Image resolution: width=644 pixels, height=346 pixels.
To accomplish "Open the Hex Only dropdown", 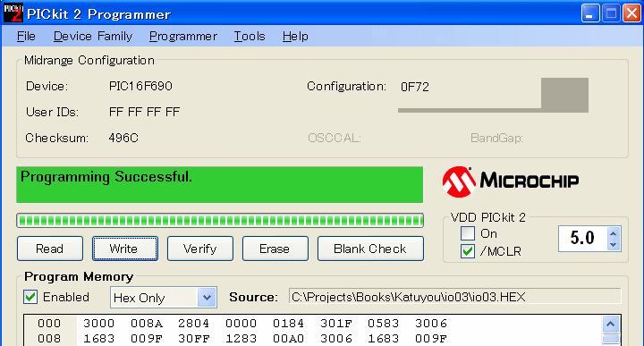I will click(x=207, y=298).
